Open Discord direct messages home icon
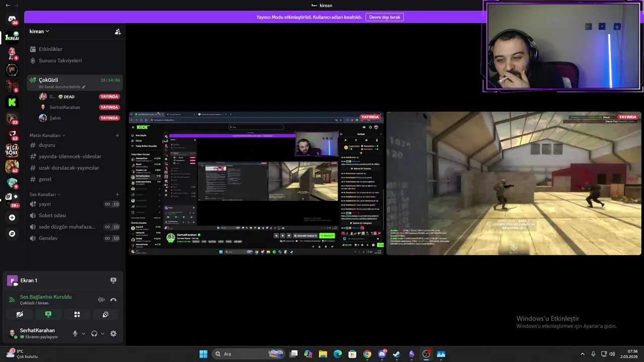 pyautogui.click(x=12, y=19)
